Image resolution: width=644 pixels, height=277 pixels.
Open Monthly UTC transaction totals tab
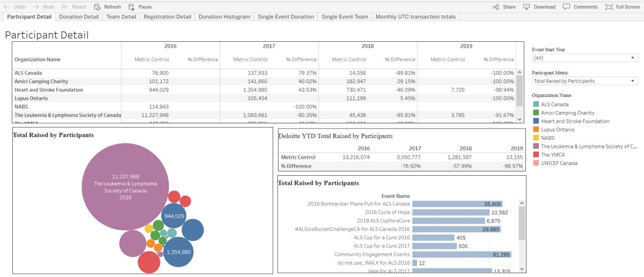[415, 17]
